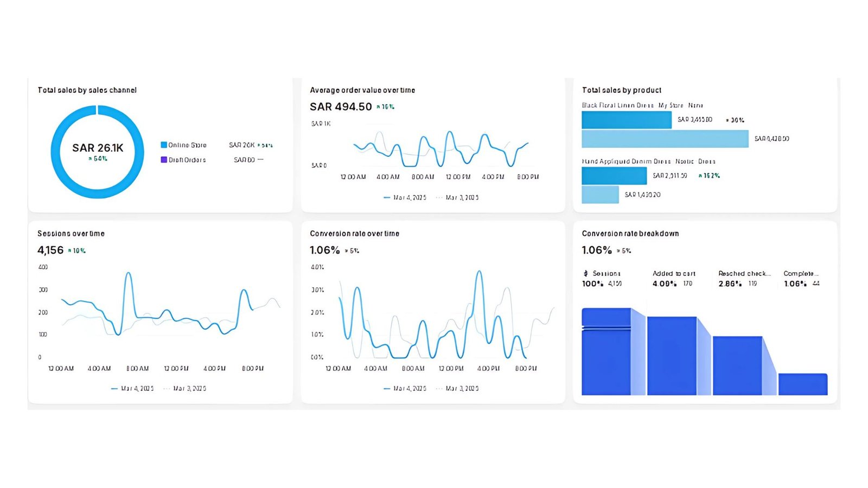Open the Total sales by product report
The image size is (868, 488).
tap(622, 90)
